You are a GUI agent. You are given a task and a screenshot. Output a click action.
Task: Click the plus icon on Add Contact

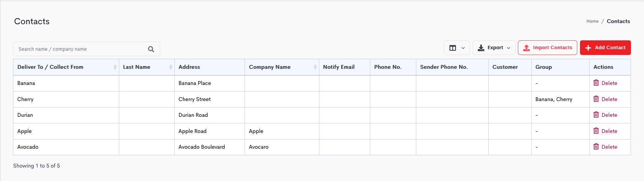(588, 48)
